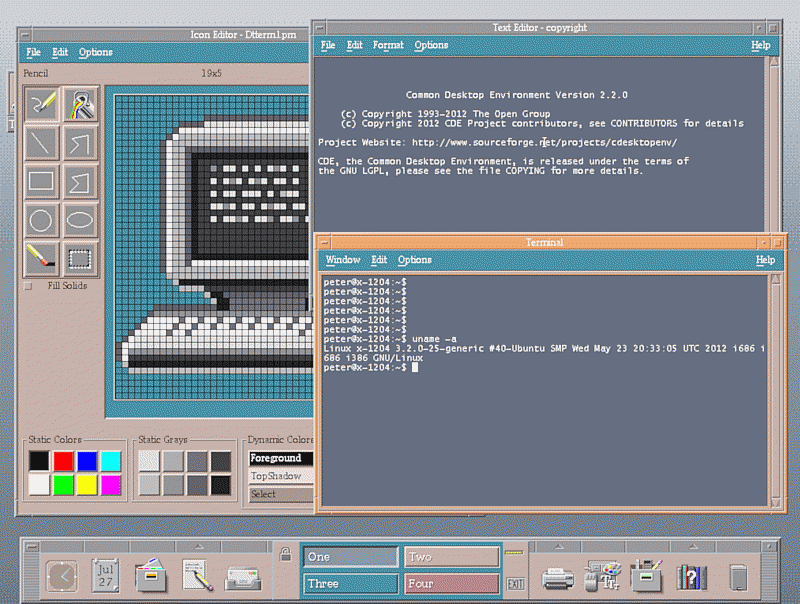Pick the yellow static color swatch
The width and height of the screenshot is (800, 604).
click(x=87, y=485)
